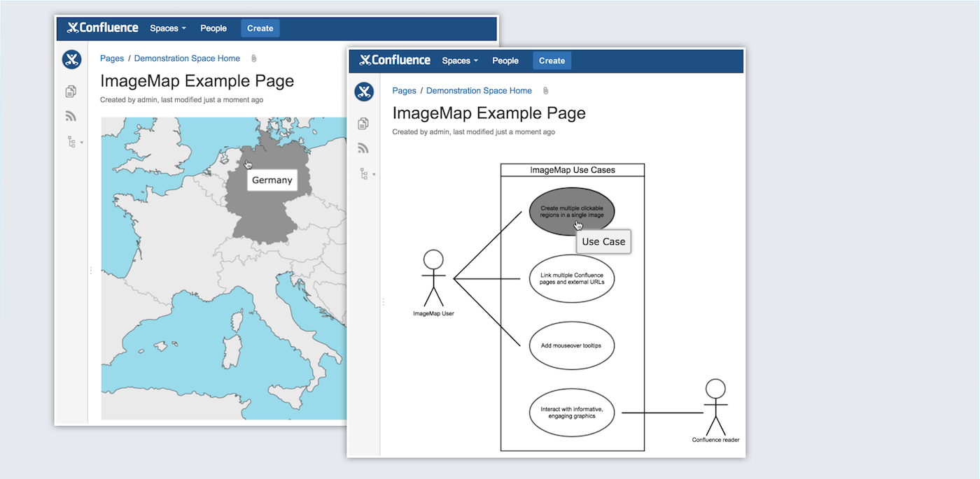
Task: Click the attachments paperclip icon in the front window
Action: click(x=545, y=91)
